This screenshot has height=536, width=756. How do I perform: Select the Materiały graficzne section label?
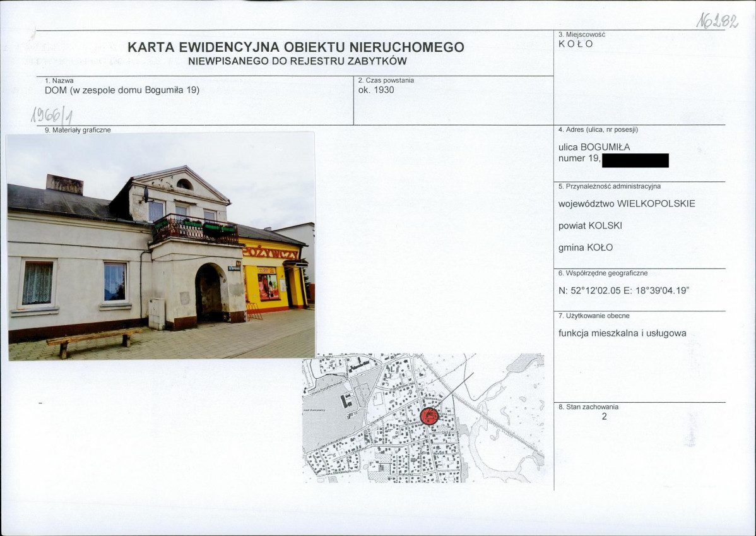[x=77, y=130]
